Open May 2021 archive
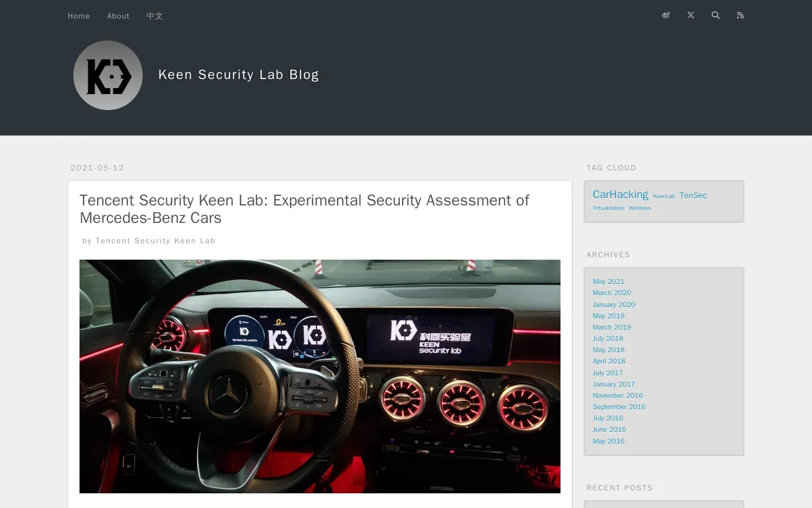 (x=608, y=282)
